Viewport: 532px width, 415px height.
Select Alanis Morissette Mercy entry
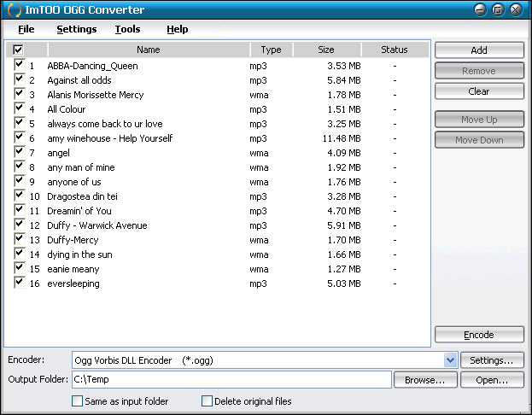pyautogui.click(x=96, y=95)
